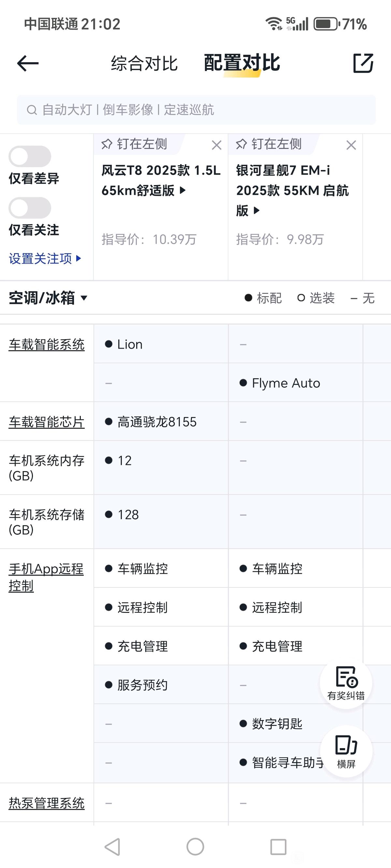Open 设置关注项 link
This screenshot has width=391, height=868.
(x=45, y=259)
